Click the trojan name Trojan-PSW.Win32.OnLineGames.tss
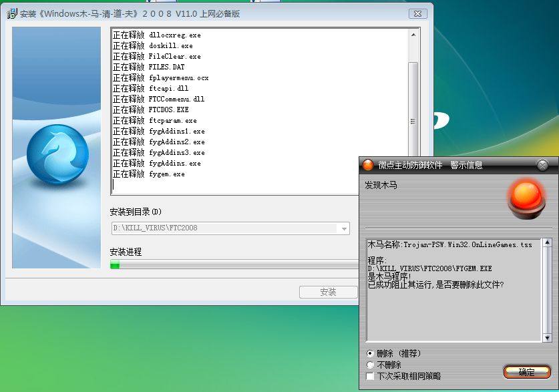The image size is (559, 392). [x=468, y=244]
